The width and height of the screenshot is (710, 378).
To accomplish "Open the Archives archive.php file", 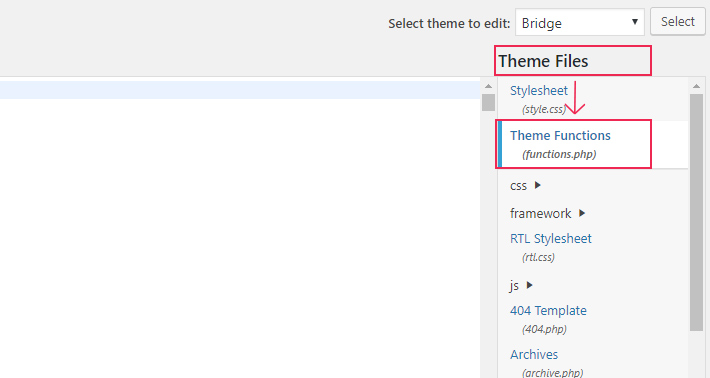I will [547, 363].
